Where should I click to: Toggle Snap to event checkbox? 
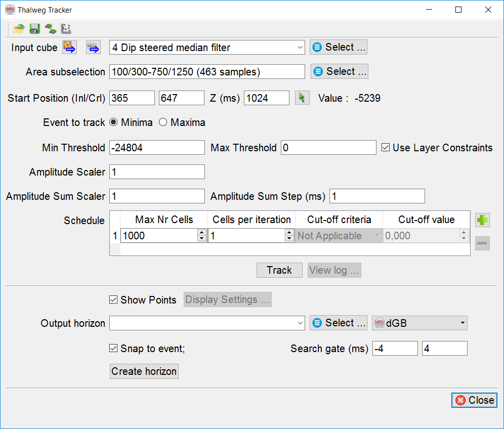click(x=113, y=348)
